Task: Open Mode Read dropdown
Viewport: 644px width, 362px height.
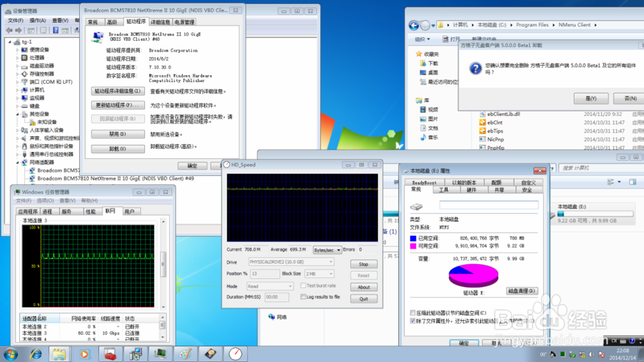Action: click(x=270, y=286)
